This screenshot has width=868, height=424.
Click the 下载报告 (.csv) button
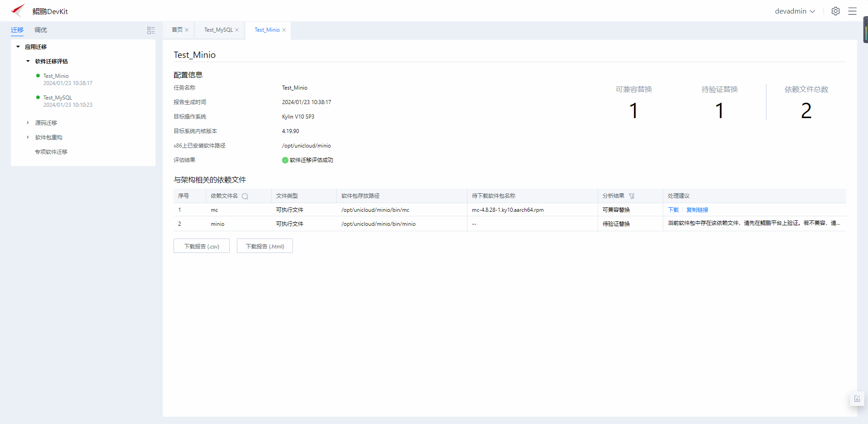coord(202,246)
